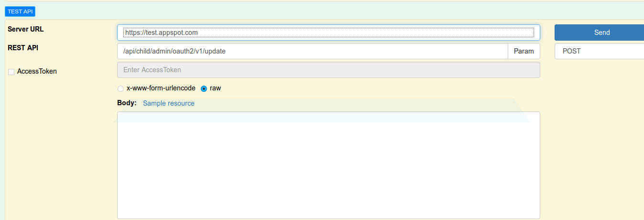The image size is (644, 220).
Task: Focus the Server URL input field
Action: tap(328, 33)
